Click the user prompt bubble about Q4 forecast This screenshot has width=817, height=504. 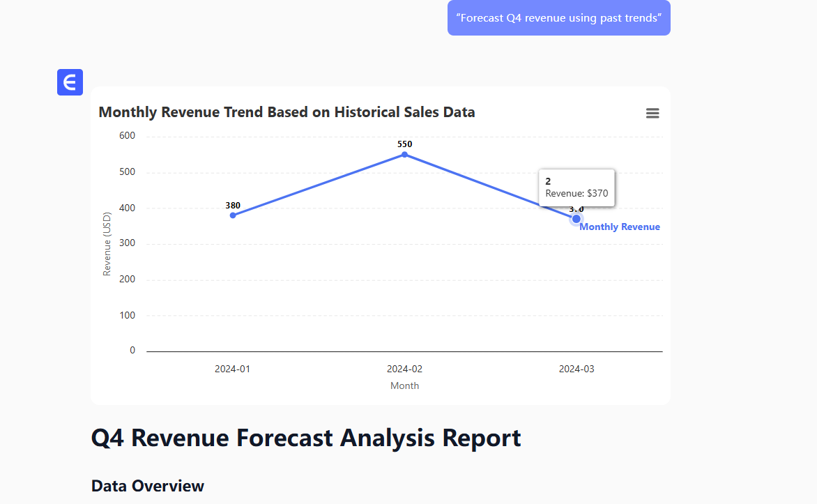pos(558,18)
